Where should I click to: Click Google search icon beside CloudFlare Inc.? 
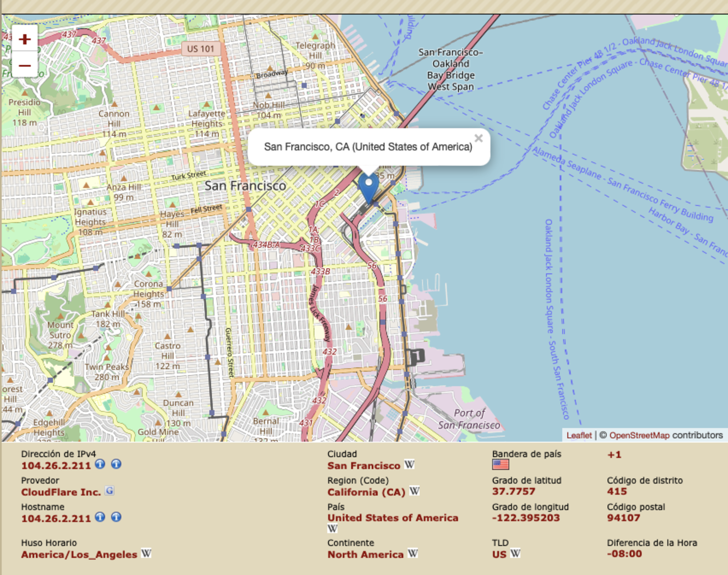[109, 490]
